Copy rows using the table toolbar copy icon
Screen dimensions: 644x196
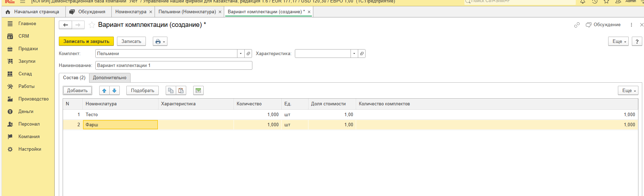pos(171,91)
